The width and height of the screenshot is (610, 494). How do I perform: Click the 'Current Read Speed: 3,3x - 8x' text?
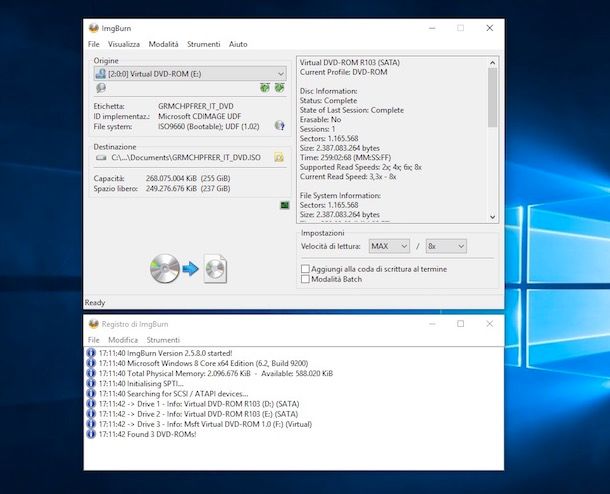tap(348, 176)
